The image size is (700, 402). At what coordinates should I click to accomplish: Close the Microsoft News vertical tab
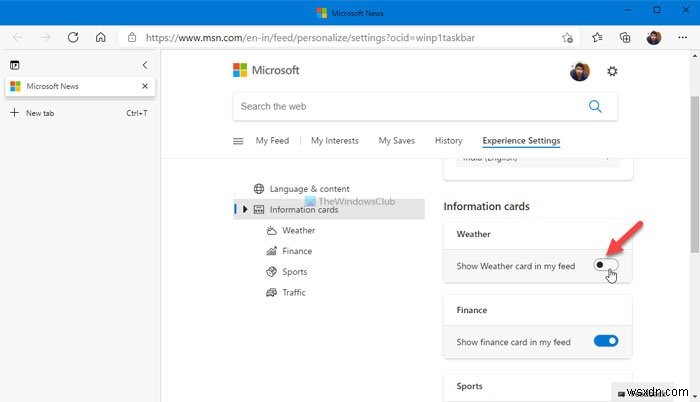click(145, 86)
